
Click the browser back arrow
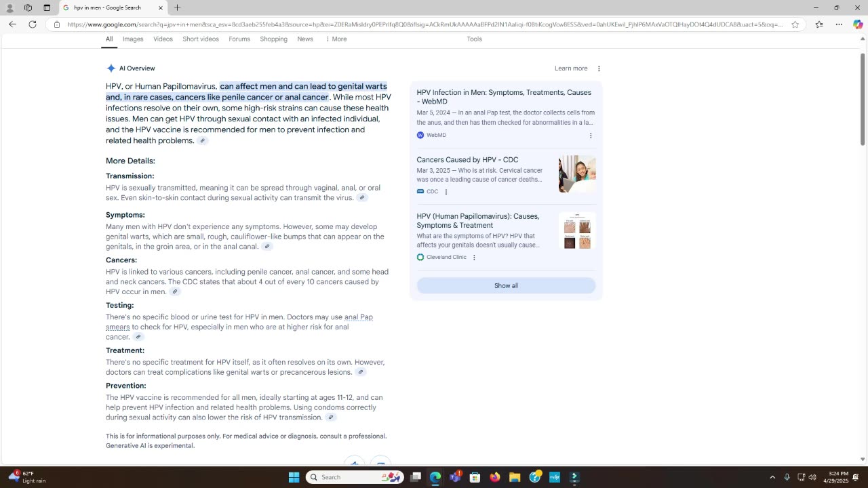click(12, 24)
